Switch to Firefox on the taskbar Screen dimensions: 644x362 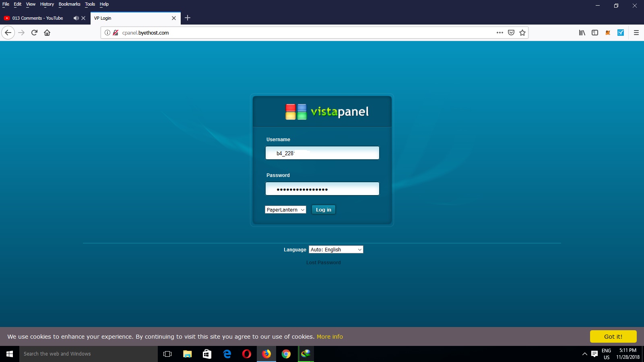[x=266, y=354]
